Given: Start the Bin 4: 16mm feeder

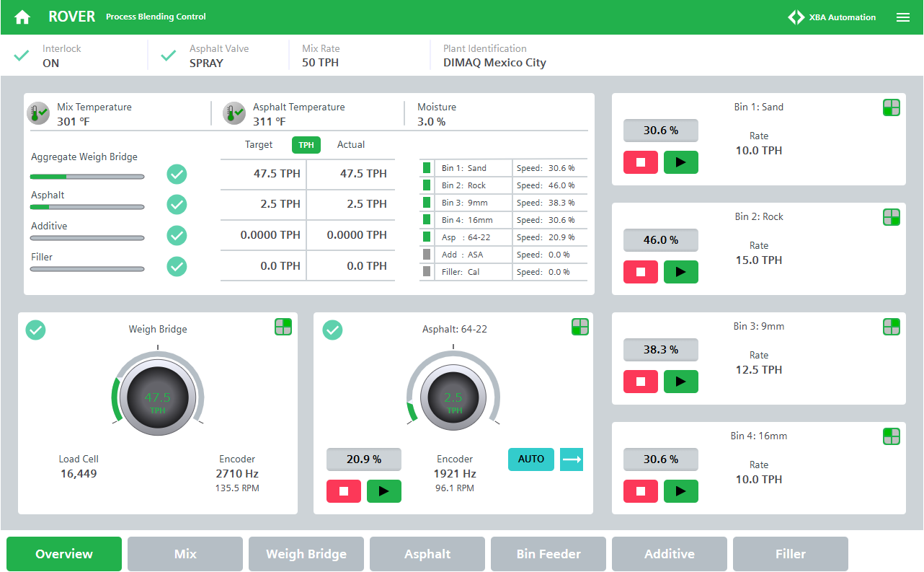Looking at the screenshot, I should (x=681, y=491).
